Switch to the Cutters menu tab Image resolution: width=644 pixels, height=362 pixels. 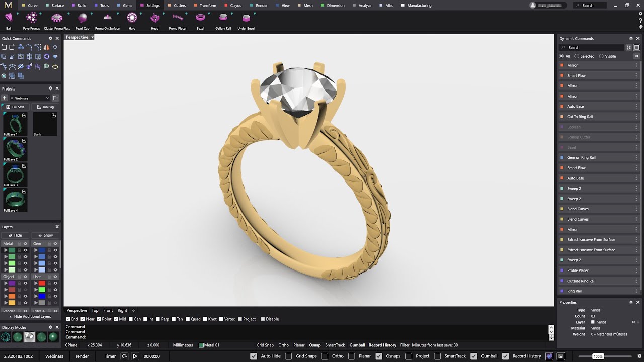(x=177, y=5)
